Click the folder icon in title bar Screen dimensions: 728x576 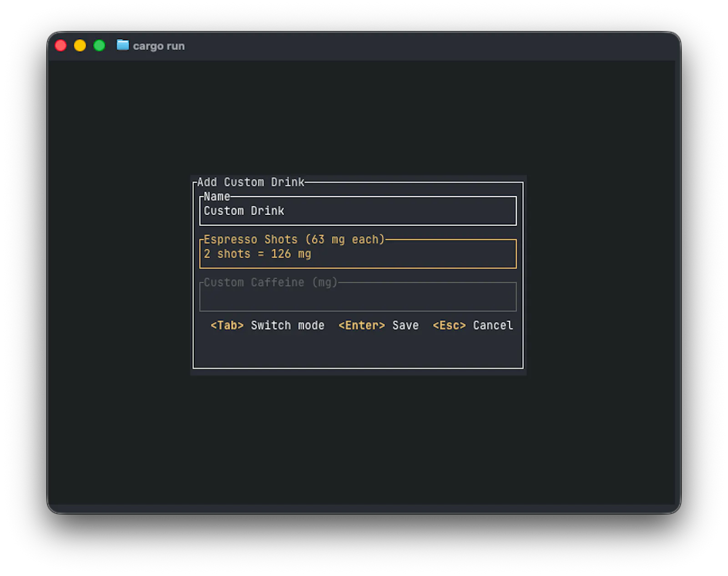tap(122, 45)
